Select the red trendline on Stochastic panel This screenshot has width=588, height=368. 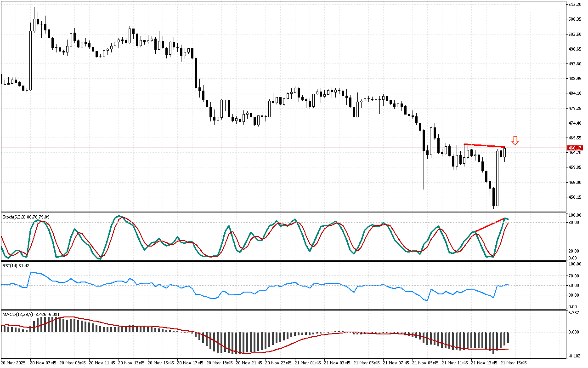[x=489, y=225]
